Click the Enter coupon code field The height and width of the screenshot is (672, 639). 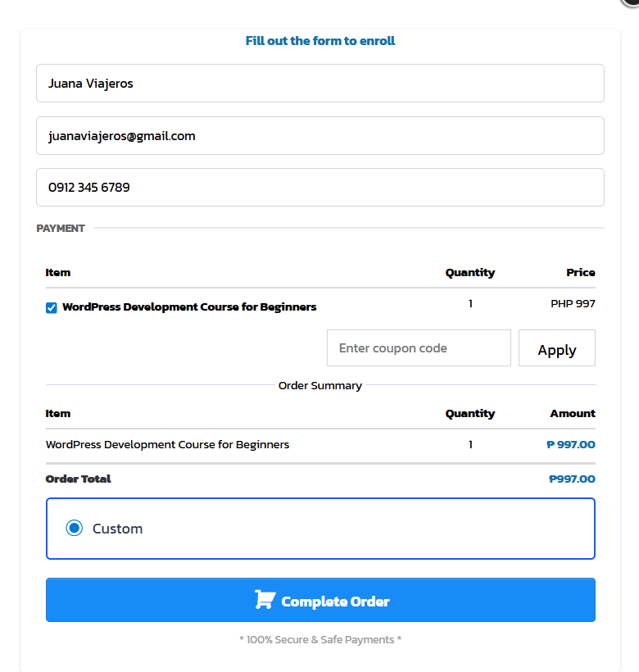coord(419,348)
